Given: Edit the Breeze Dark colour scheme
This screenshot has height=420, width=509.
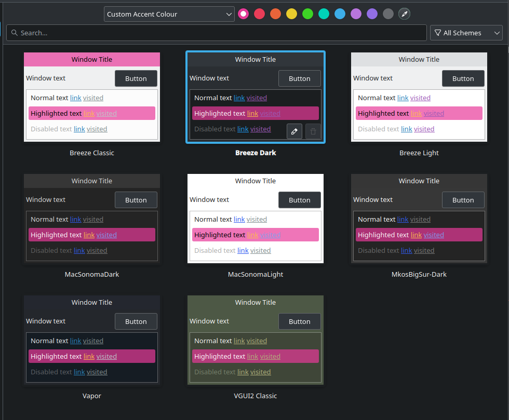Looking at the screenshot, I should [294, 131].
